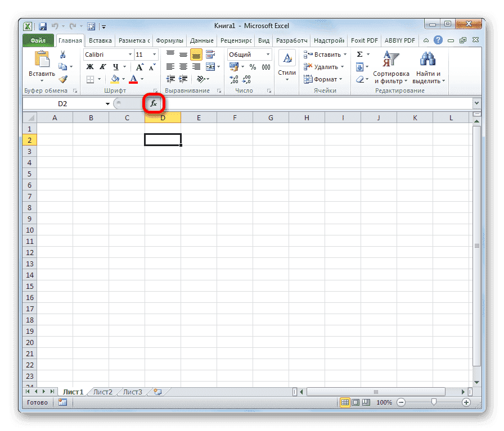Click the Insert Function (fx) icon
Screen dimensions: 504x431
pos(154,103)
